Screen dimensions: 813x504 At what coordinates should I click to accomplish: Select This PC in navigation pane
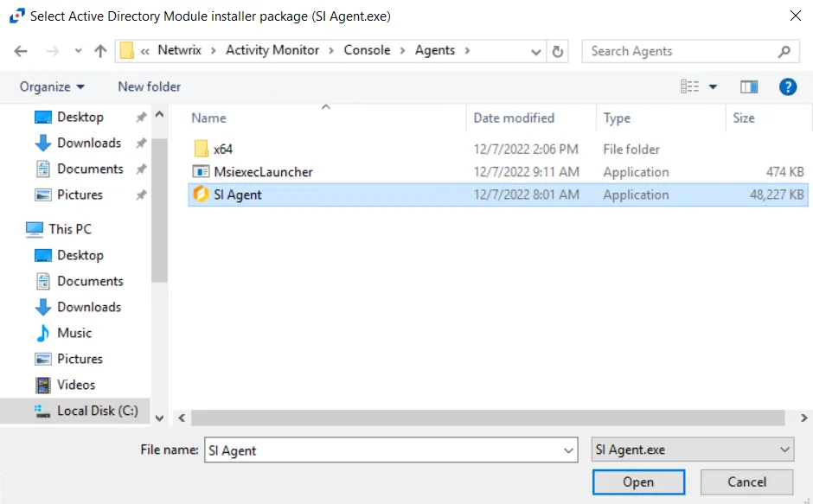(x=70, y=229)
